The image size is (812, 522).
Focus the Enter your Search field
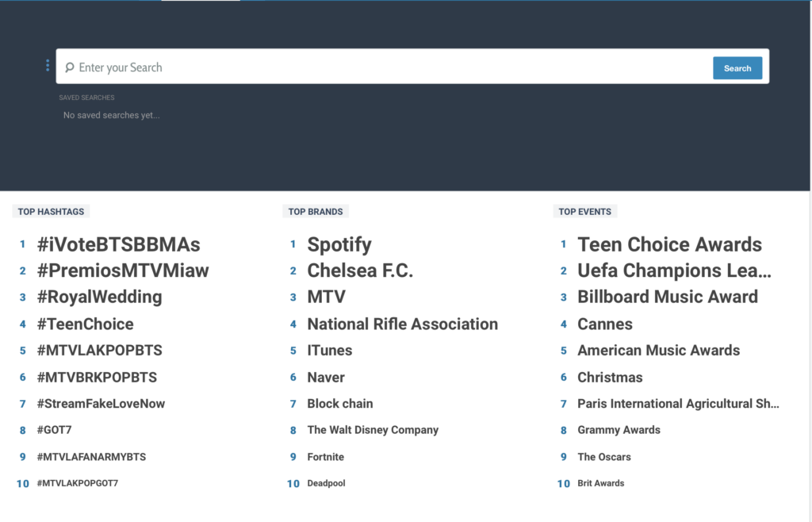pyautogui.click(x=389, y=67)
